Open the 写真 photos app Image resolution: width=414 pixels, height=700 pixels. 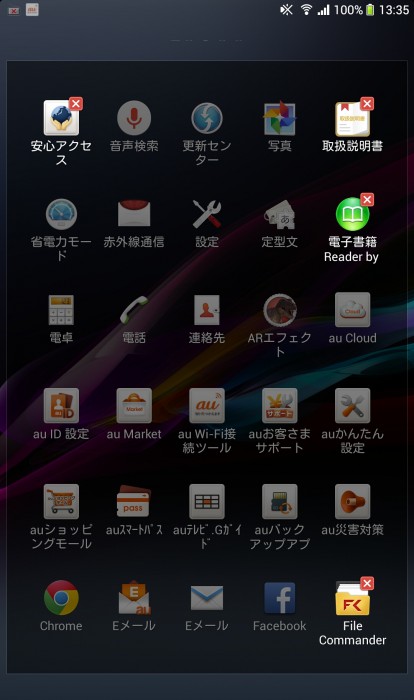pos(280,118)
